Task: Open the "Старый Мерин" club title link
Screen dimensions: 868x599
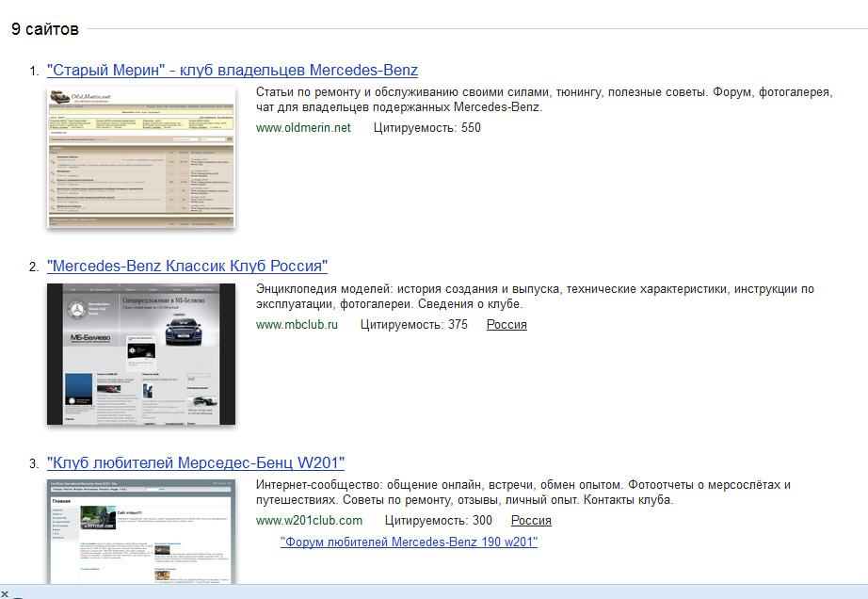Action: tap(232, 71)
